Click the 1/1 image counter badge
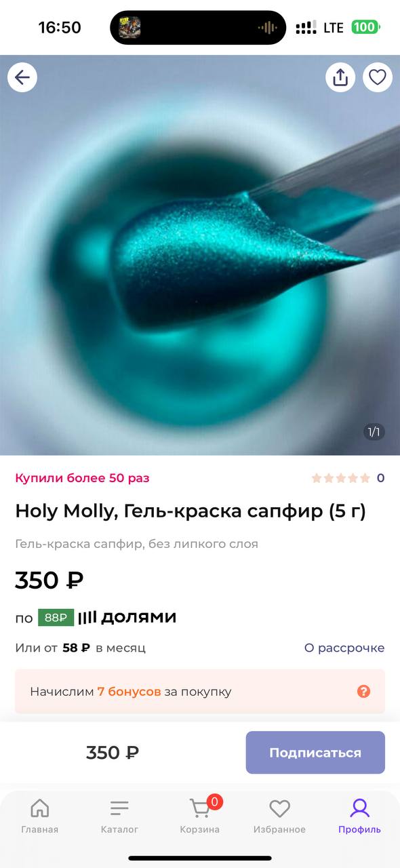The image size is (400, 868). 374,431
